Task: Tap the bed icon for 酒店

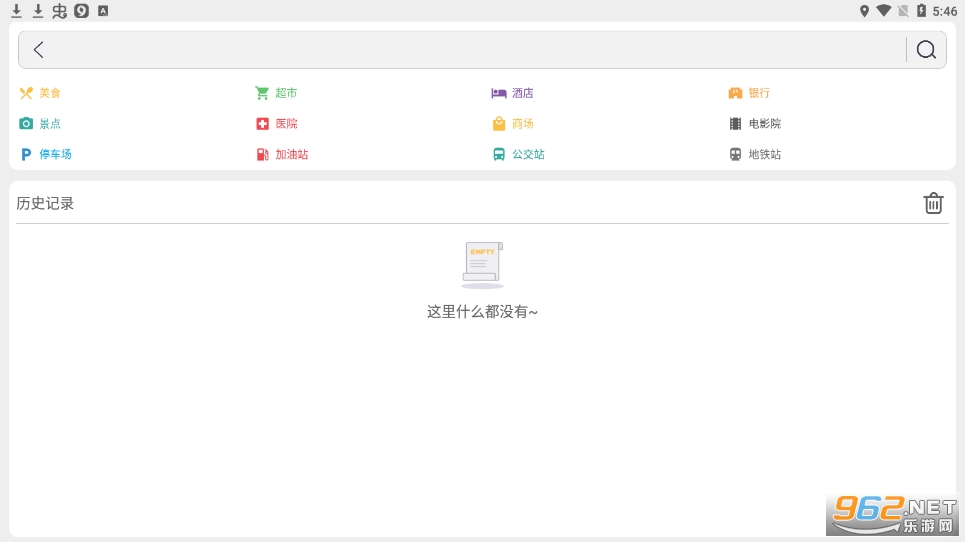Action: [x=498, y=93]
